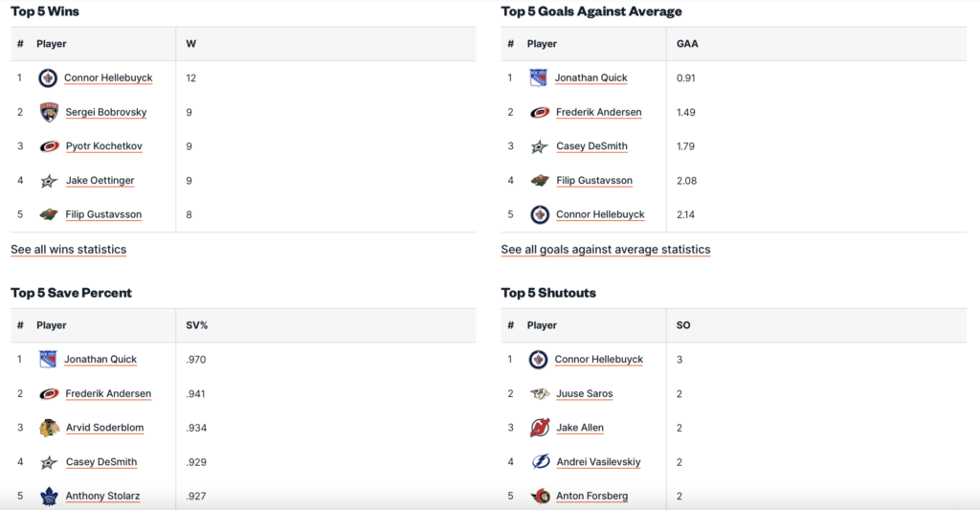Click the SV% column header
This screenshot has height=510, width=980.
(196, 325)
